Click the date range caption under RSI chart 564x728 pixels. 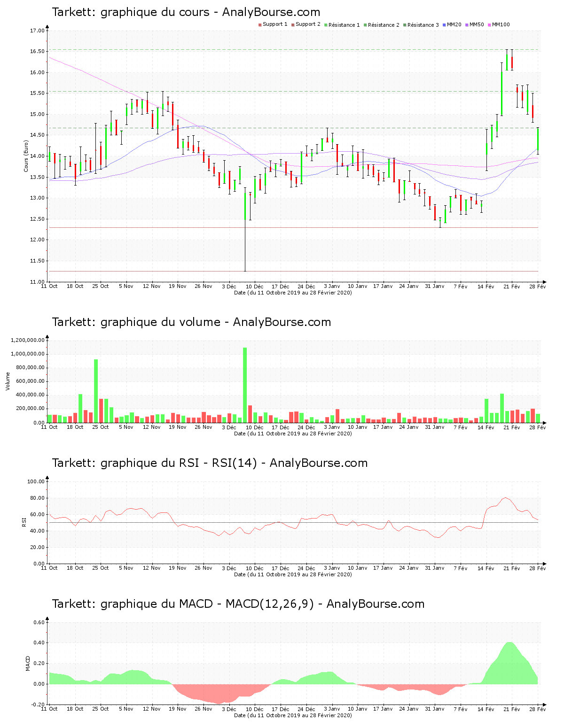tap(293, 574)
